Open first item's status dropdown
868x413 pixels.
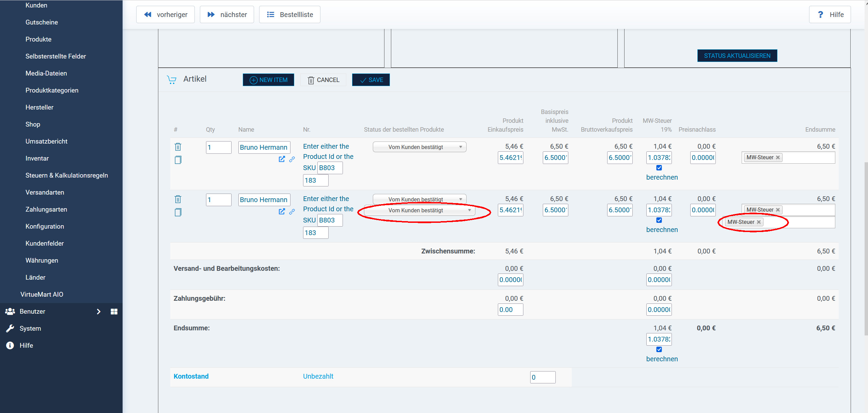click(419, 147)
